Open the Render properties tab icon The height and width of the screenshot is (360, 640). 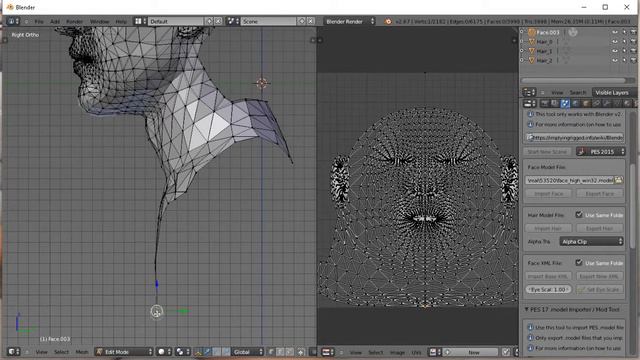[x=544, y=104]
